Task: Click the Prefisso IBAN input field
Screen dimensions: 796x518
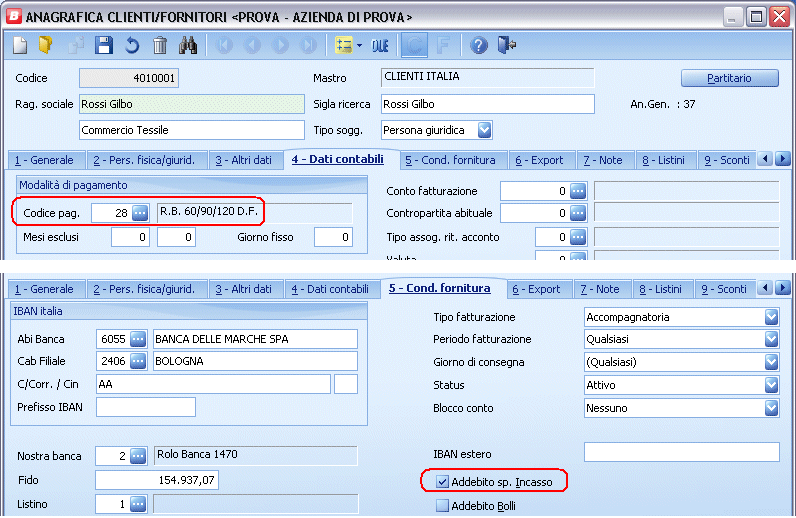Action: [146, 407]
